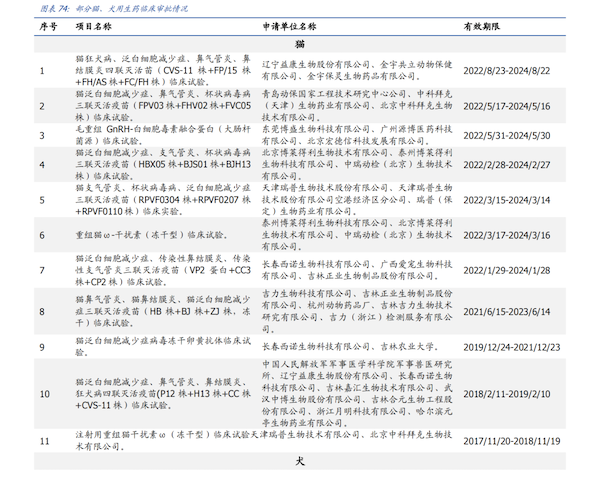Viewport: 600px width, 478px height.
Task: Click the '有效期限' column header
Action: [x=482, y=26]
